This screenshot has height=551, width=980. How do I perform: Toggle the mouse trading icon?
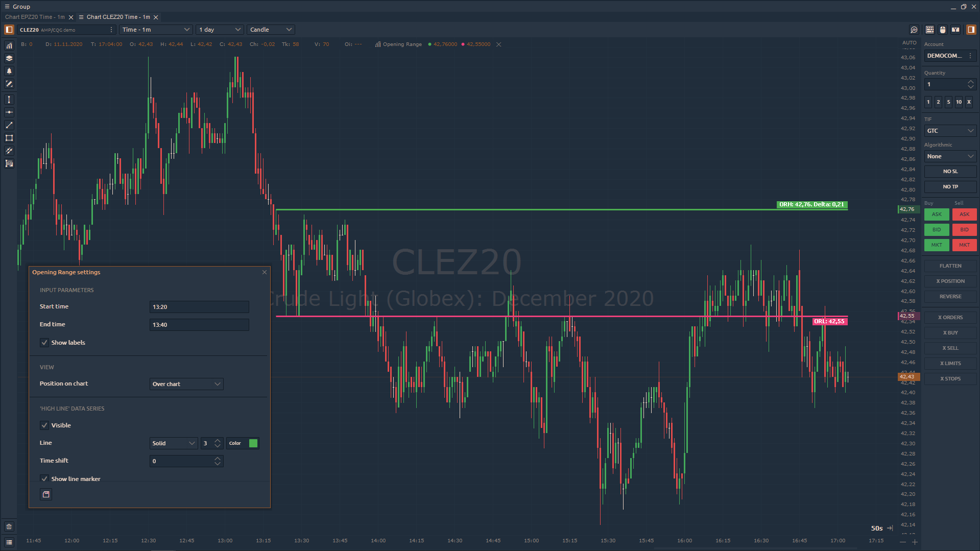[x=943, y=30]
